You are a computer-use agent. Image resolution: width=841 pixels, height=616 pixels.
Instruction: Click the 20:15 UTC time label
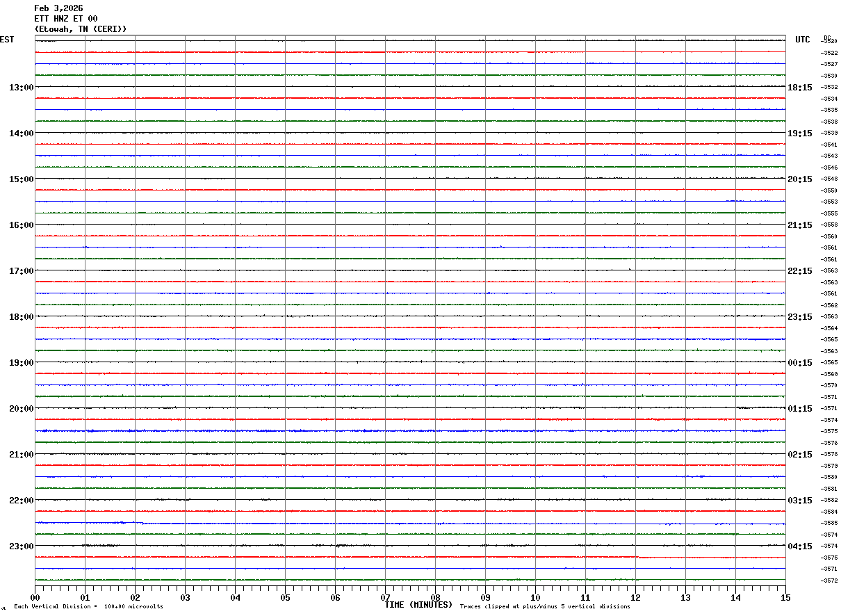point(800,179)
